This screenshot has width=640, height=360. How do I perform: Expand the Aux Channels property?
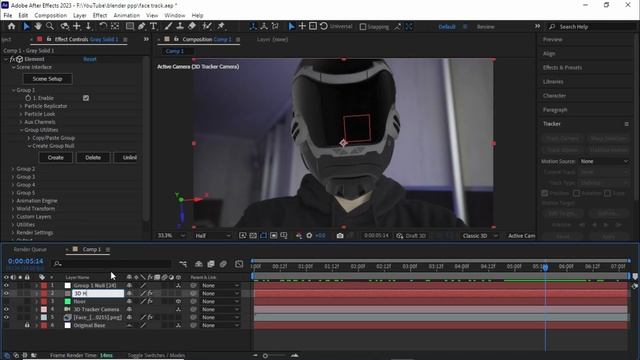pos(21,122)
